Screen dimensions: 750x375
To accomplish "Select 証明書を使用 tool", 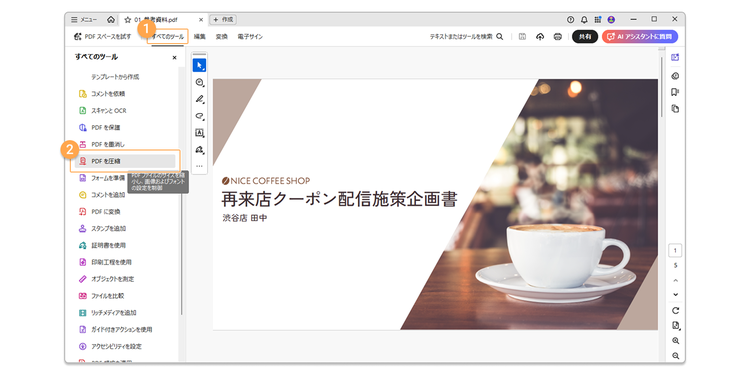I will (x=101, y=245).
